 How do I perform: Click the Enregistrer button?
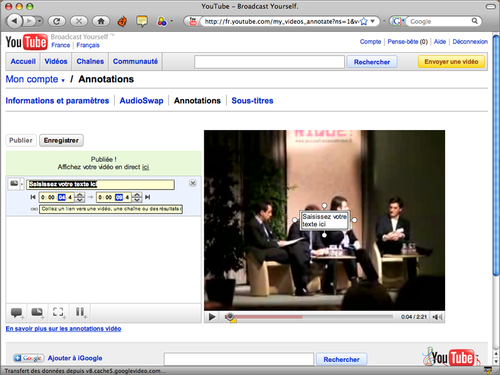(61, 140)
